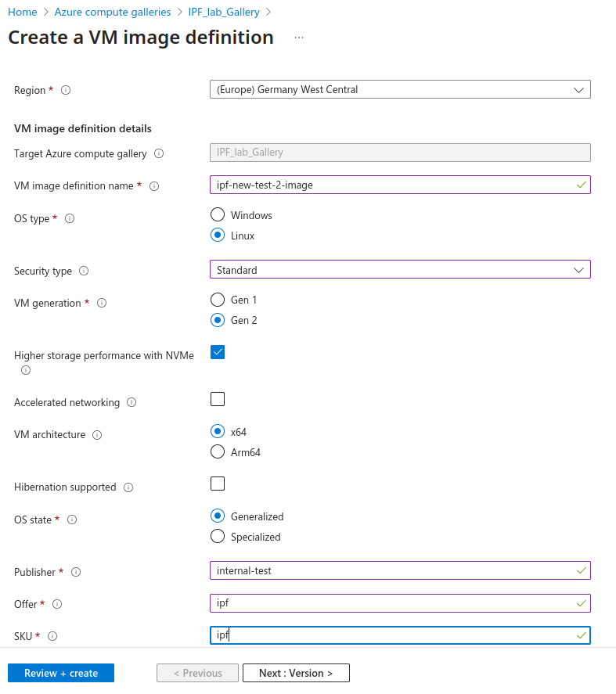
Task: Click info icon beside Security type
Action: coord(84,271)
